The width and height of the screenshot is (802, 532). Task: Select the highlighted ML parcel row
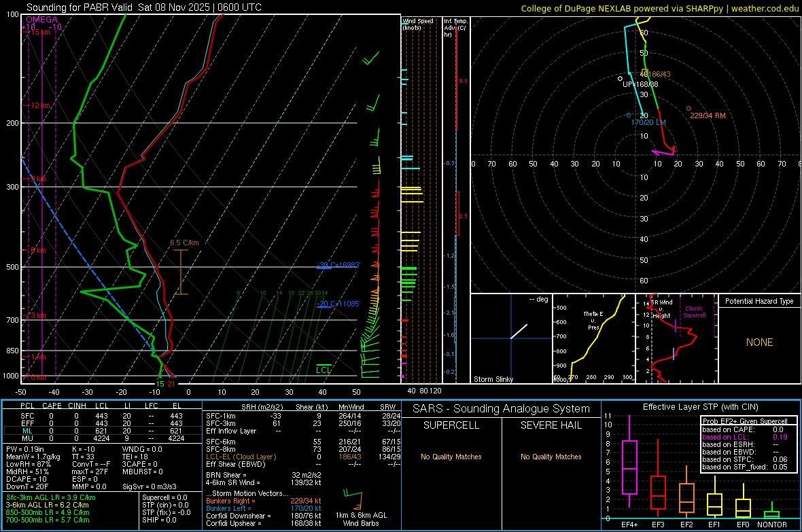click(x=102, y=431)
